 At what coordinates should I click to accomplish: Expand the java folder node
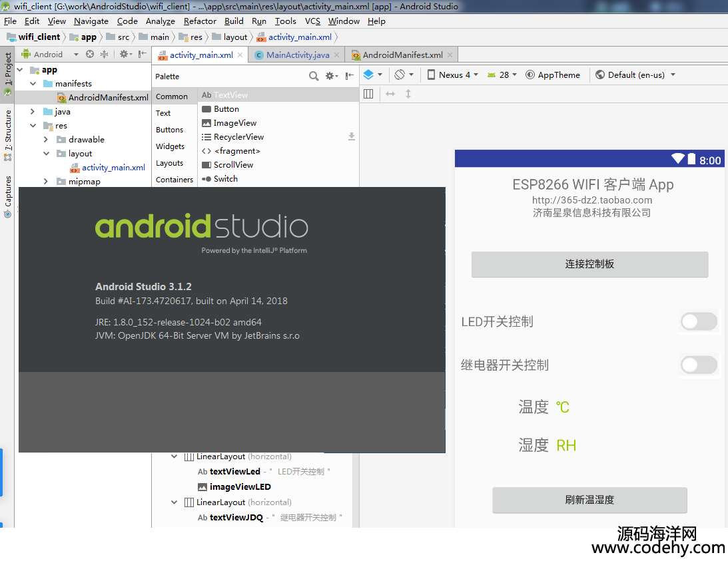(32, 111)
